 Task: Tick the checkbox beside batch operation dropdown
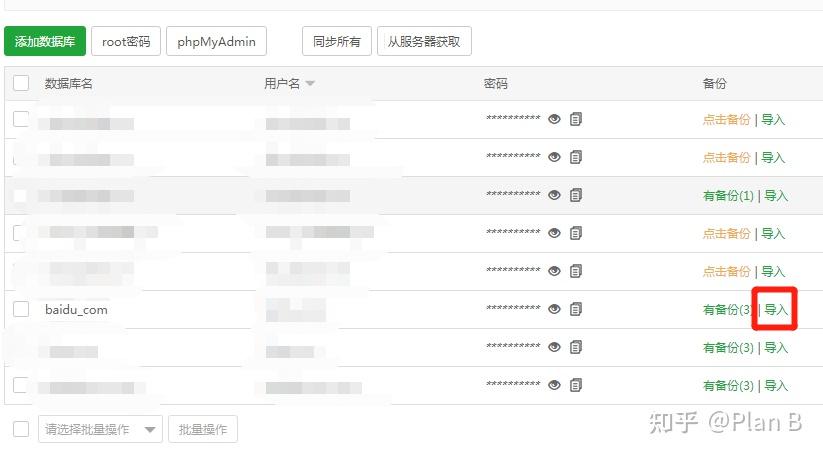coord(21,429)
